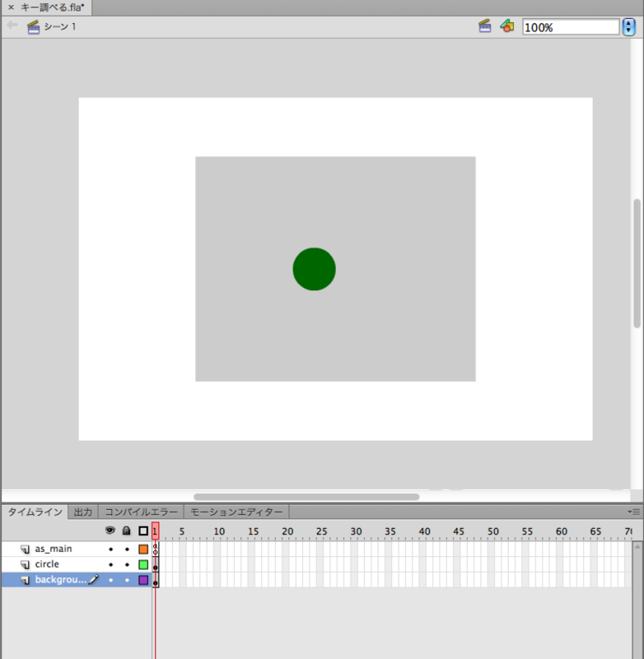Select the circle layer

pos(47,564)
